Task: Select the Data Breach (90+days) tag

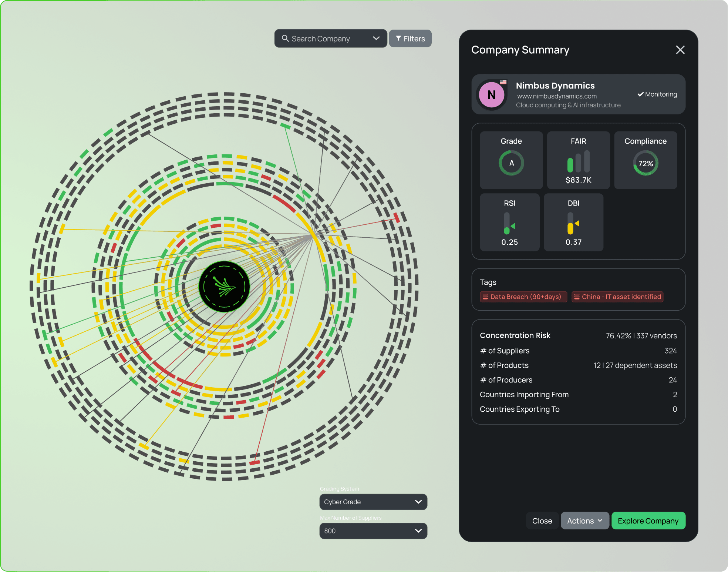Action: [523, 297]
